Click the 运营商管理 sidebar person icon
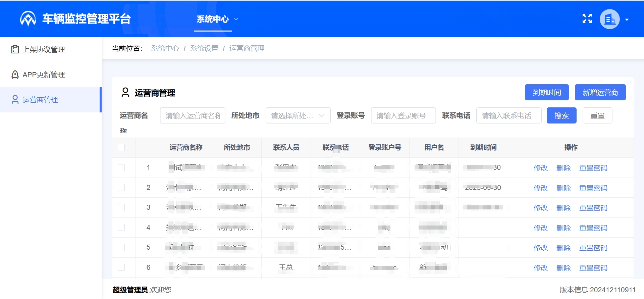Image resolution: width=644 pixels, height=299 pixels. click(x=15, y=100)
